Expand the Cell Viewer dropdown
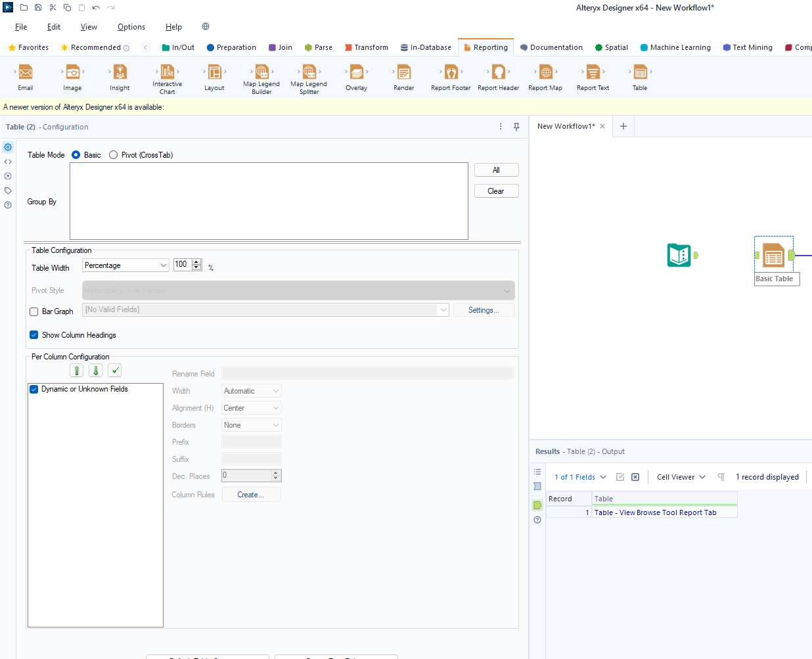812x659 pixels. (x=681, y=477)
